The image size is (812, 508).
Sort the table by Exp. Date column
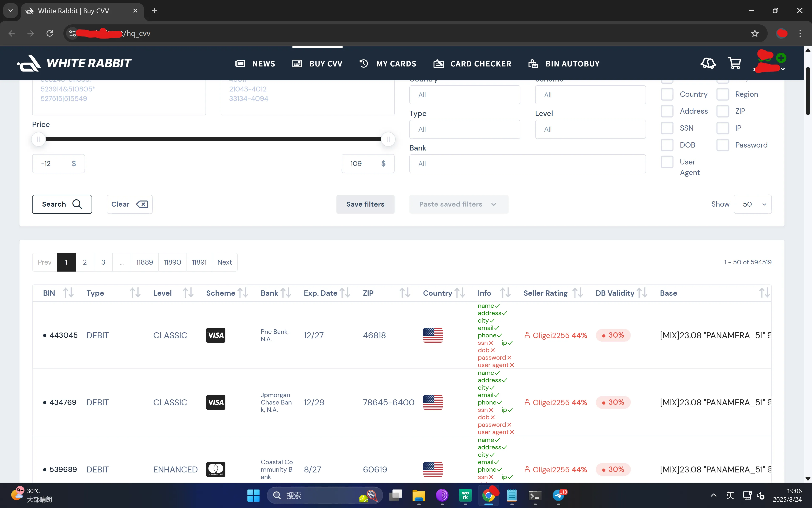click(x=345, y=293)
